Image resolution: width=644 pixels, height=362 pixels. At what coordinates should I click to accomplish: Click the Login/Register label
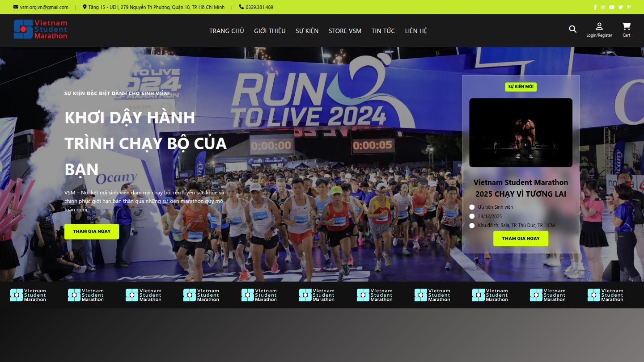[599, 35]
